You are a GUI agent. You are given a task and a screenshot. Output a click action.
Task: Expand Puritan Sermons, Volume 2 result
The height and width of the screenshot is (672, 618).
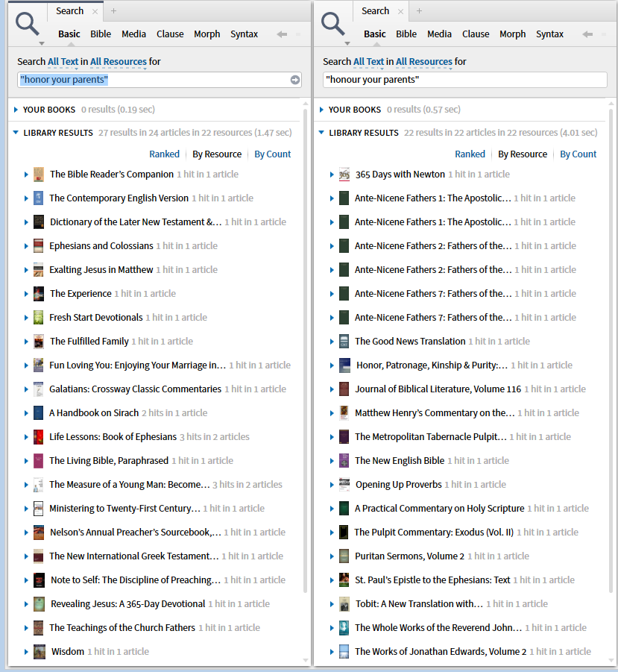(x=332, y=556)
